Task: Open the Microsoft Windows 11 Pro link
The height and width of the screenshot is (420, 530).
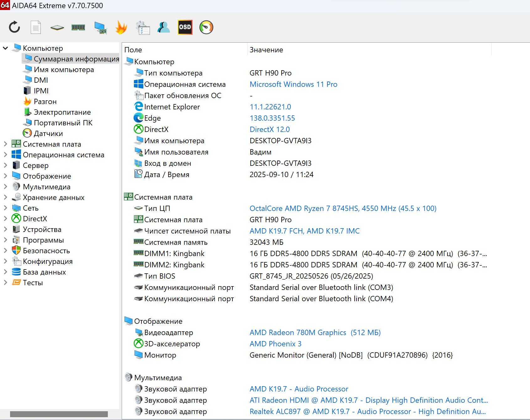Action: click(x=293, y=84)
